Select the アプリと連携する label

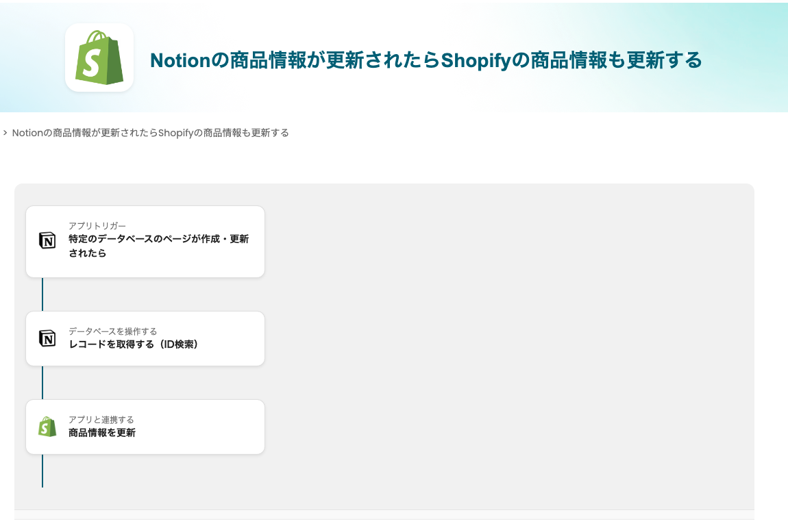101,420
